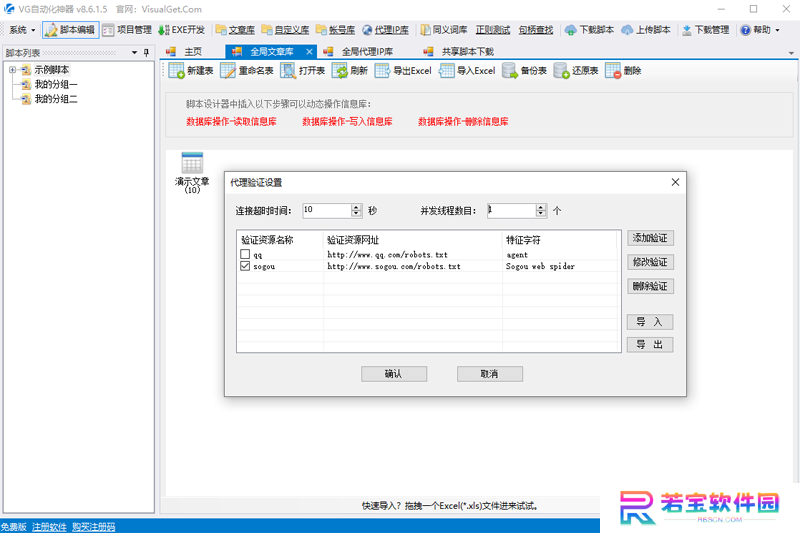Viewport: 800px width, 533px height.
Task: Click 打开表 open table button
Action: click(x=303, y=71)
